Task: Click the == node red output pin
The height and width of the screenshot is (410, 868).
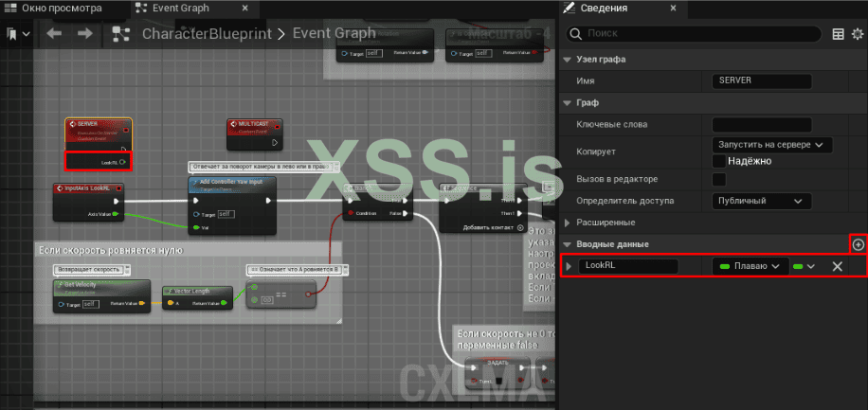Action: point(308,294)
